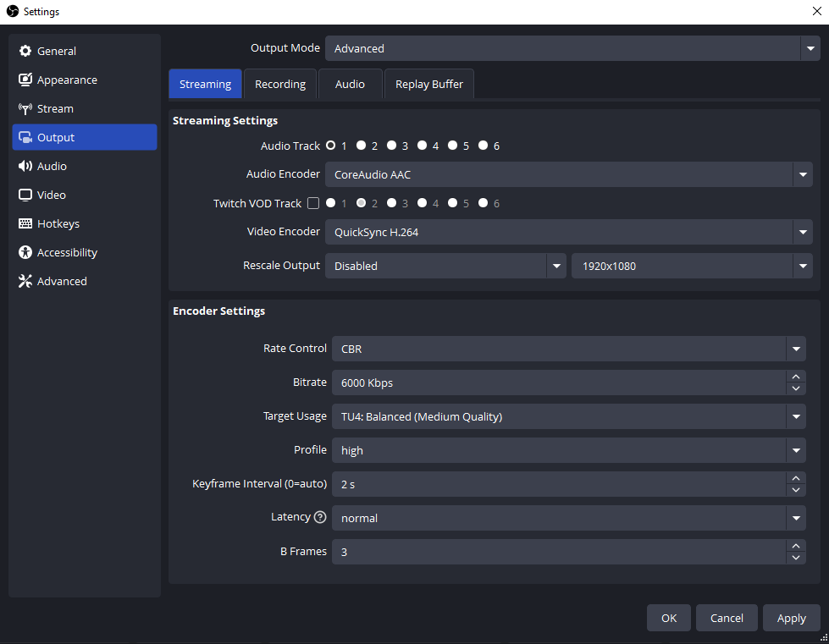
Task: Select Audio Track 3
Action: pyautogui.click(x=391, y=146)
